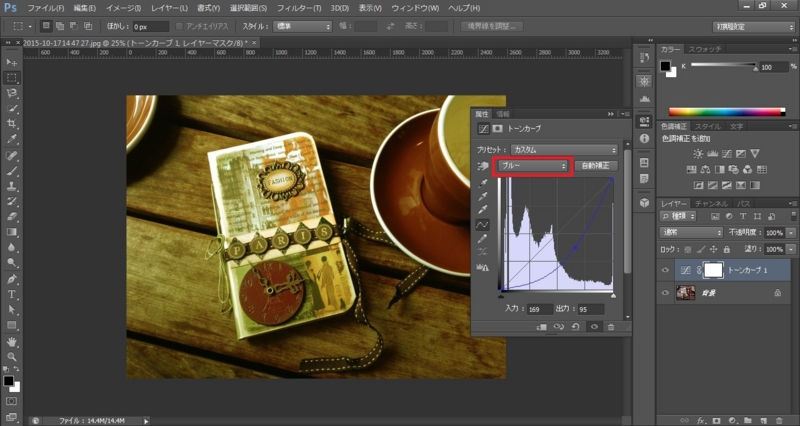
Task: Open the 塗り fill slider arrow
Action: pos(791,249)
